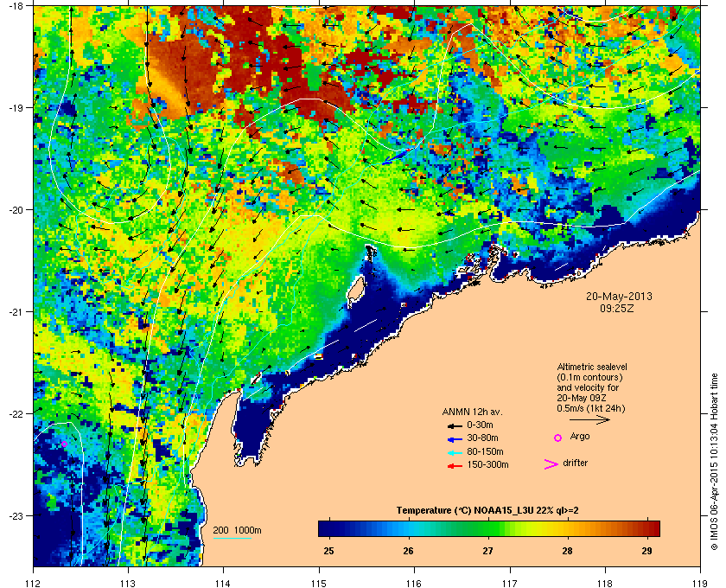Click the latitude axis label -22
Viewport: 726px width, 588px height.
pyautogui.click(x=16, y=413)
